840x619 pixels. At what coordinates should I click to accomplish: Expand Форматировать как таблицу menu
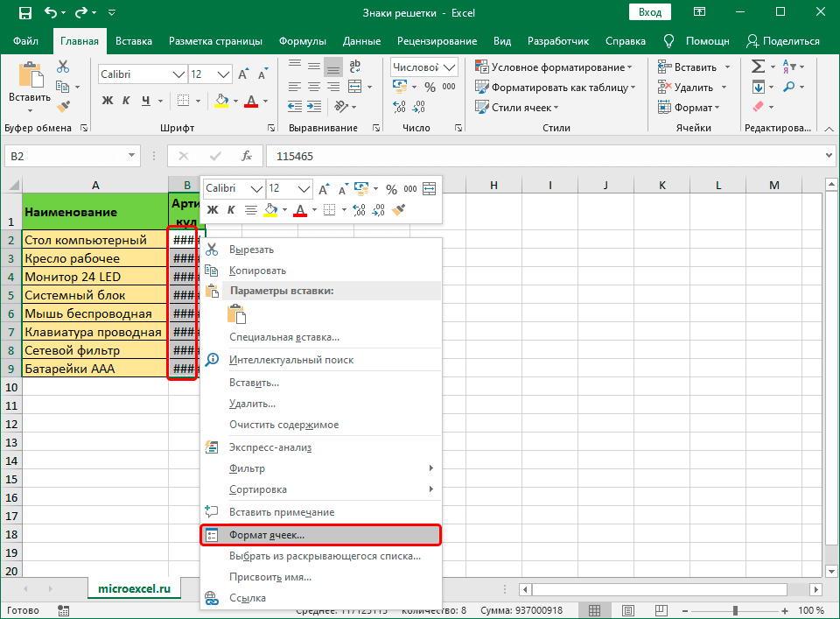coord(555,87)
